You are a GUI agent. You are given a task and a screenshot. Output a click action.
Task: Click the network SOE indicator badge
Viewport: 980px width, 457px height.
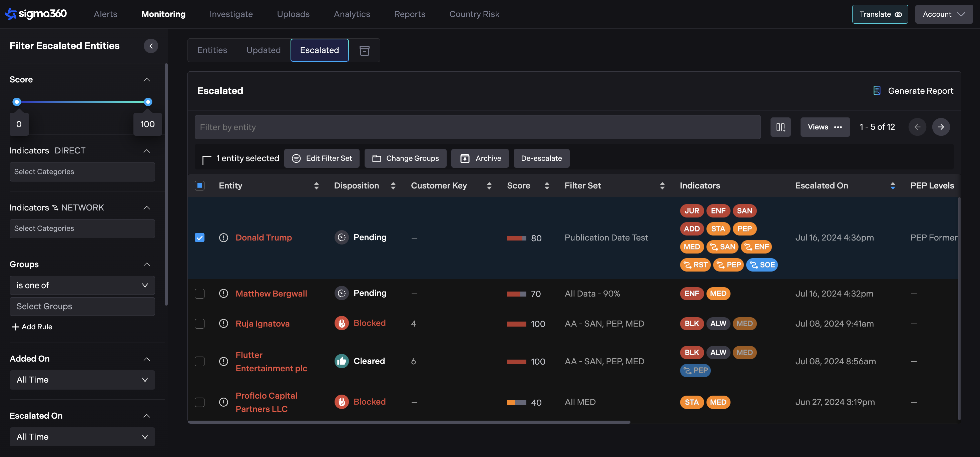click(762, 265)
